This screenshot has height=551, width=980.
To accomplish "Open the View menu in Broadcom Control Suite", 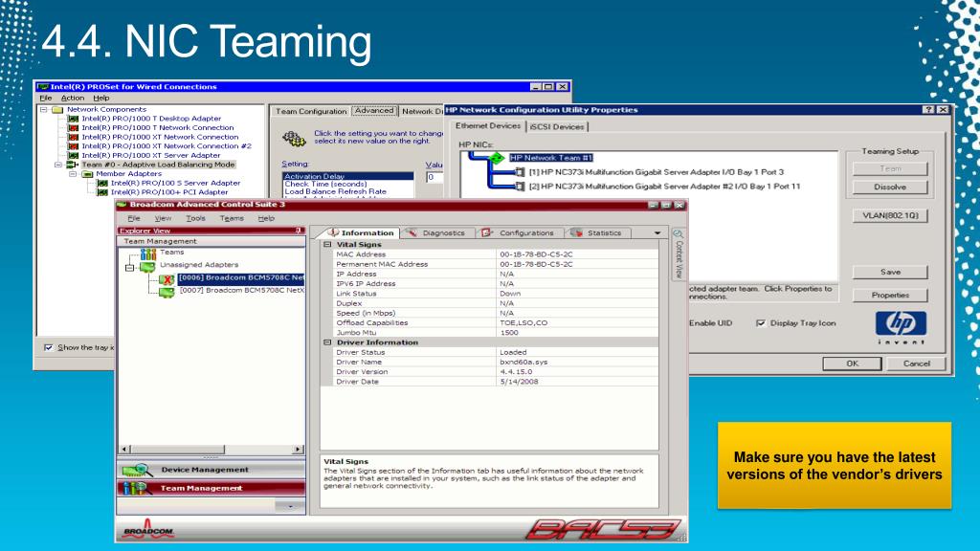I will coord(163,219).
